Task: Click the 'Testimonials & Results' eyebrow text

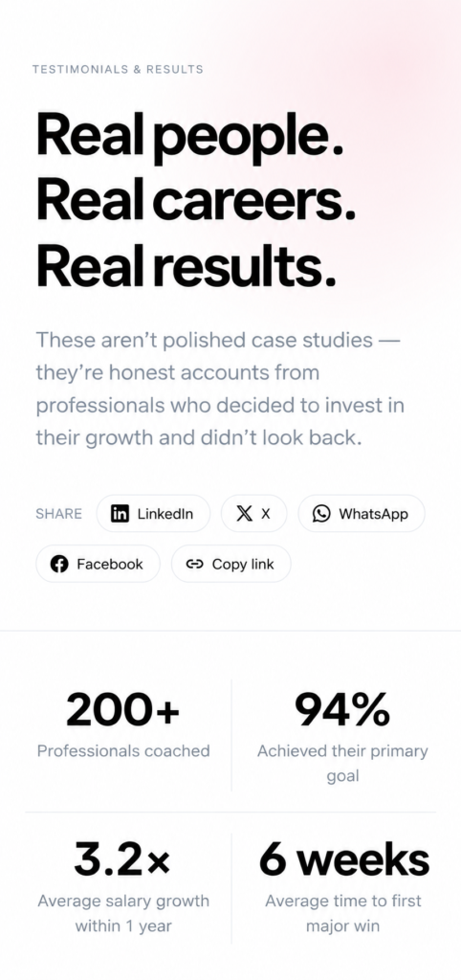Action: coord(118,69)
